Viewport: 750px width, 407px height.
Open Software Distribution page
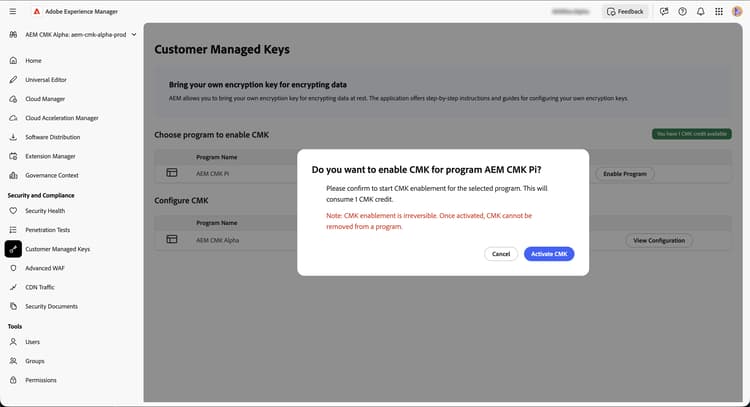point(53,137)
